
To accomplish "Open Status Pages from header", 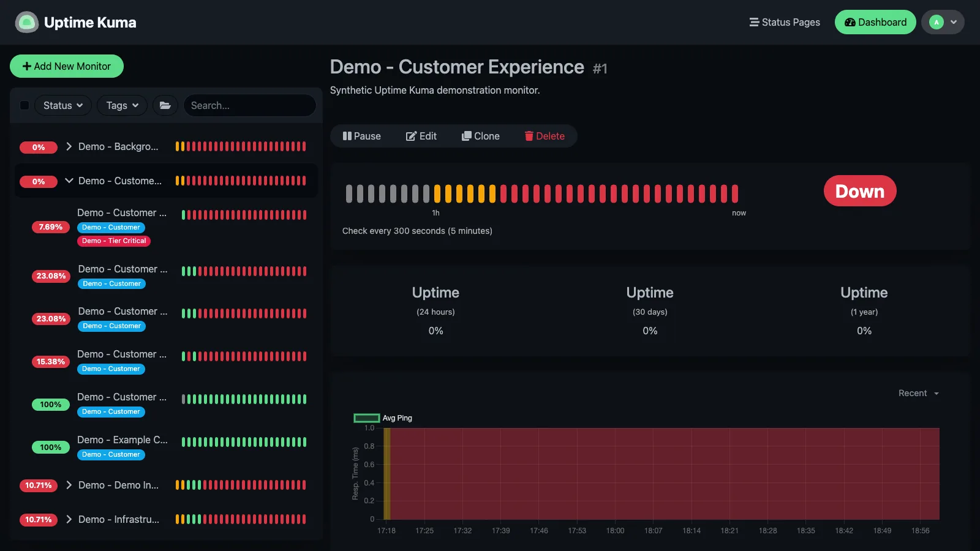I will tap(785, 23).
